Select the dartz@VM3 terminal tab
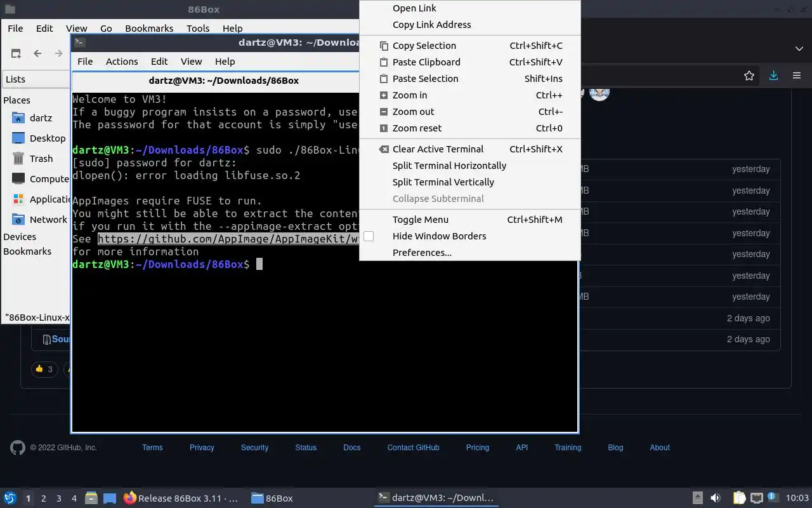 [223, 81]
